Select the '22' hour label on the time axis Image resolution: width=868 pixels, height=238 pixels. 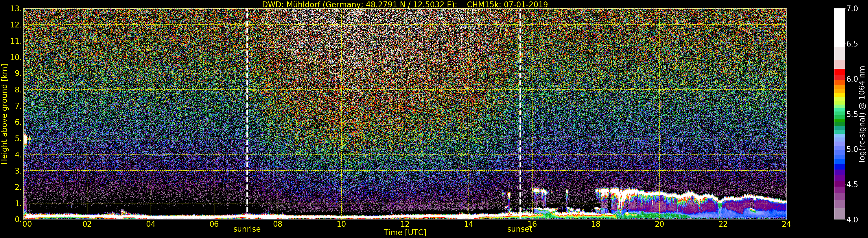[x=723, y=224]
